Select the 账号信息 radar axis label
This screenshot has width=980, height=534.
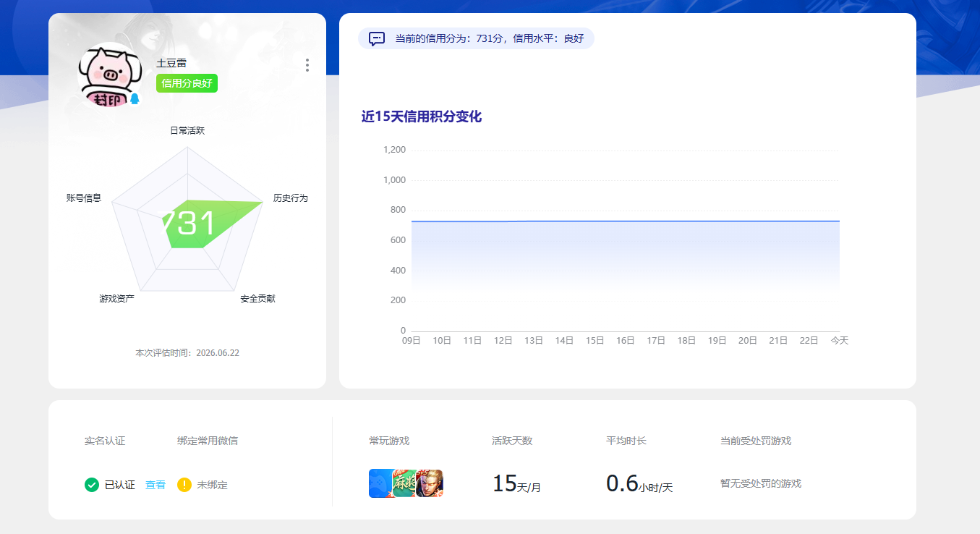[x=84, y=198]
